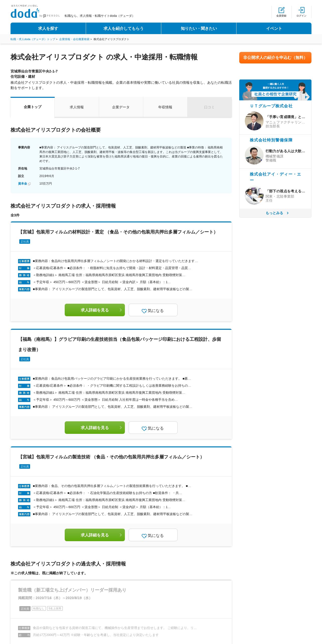The height and width of the screenshot is (644, 322).
Task: Click 2019年6月 establishment value
Action: click(x=47, y=176)
